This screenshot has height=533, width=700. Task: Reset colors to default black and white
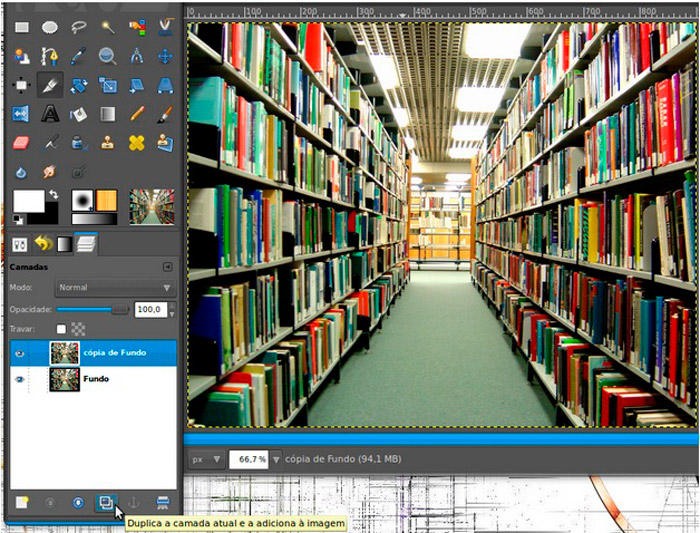18,219
